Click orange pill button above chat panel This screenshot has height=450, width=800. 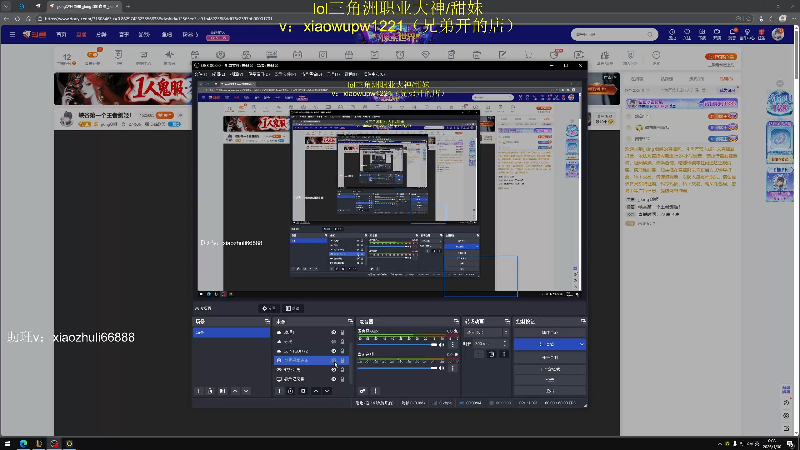pos(721,57)
